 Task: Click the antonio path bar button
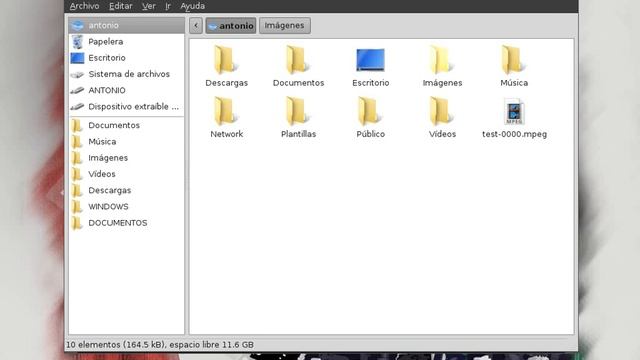[x=231, y=26]
